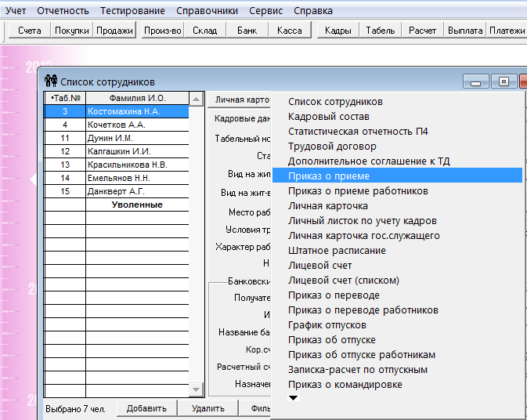Click the Удалить button
The width and height of the screenshot is (527, 420).
(208, 408)
